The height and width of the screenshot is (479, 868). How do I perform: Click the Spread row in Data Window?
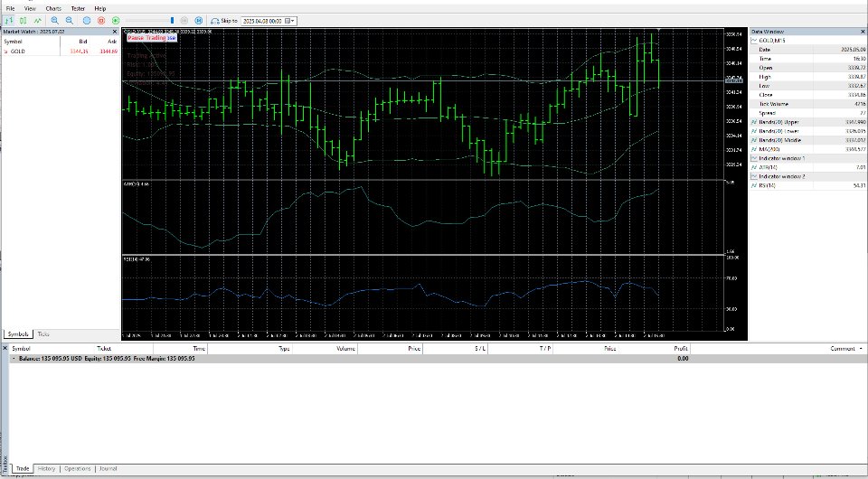808,113
